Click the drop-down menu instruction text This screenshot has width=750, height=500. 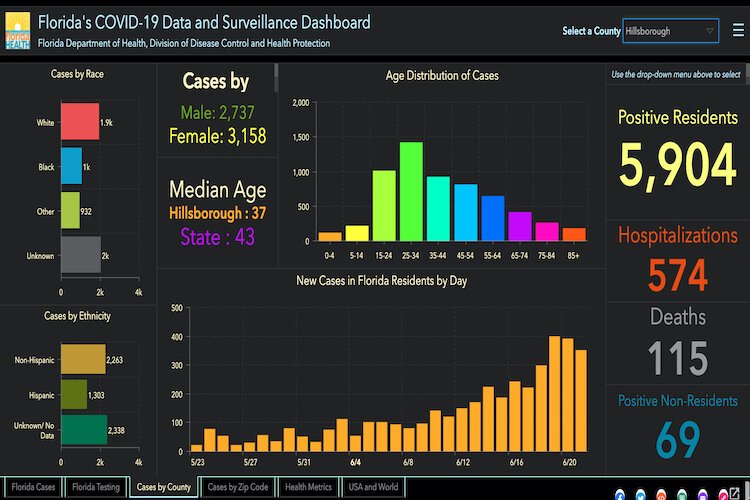676,74
